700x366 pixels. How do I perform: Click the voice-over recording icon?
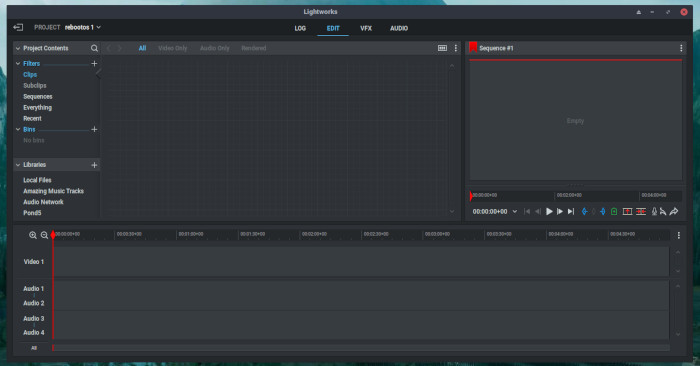point(654,212)
